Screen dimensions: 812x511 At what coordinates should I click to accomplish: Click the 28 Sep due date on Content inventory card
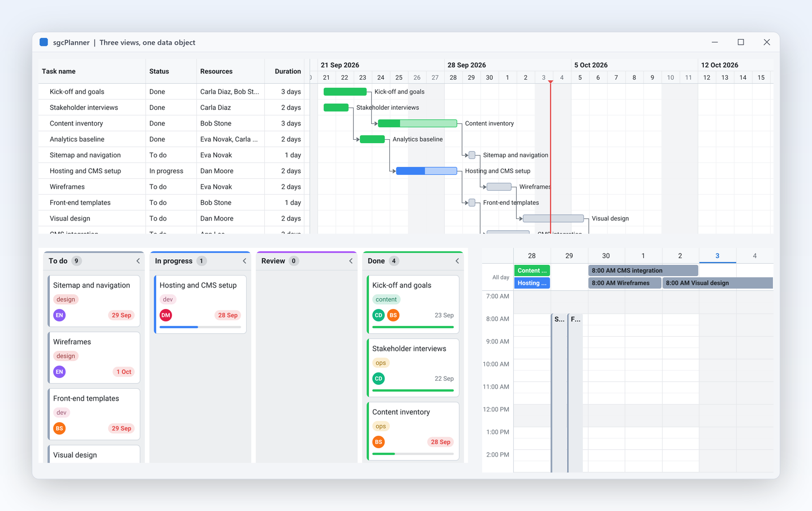tap(440, 442)
